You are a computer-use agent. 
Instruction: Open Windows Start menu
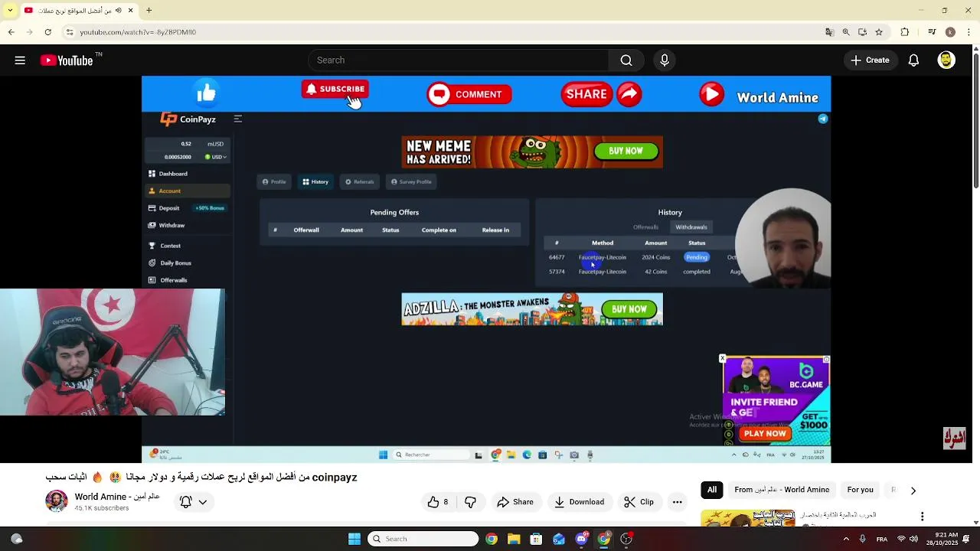click(x=354, y=539)
